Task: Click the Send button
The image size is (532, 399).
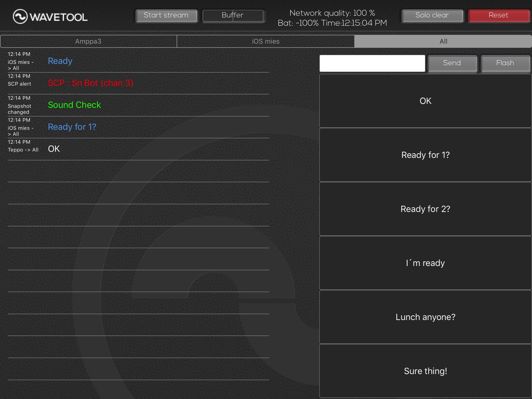Action: pyautogui.click(x=452, y=63)
